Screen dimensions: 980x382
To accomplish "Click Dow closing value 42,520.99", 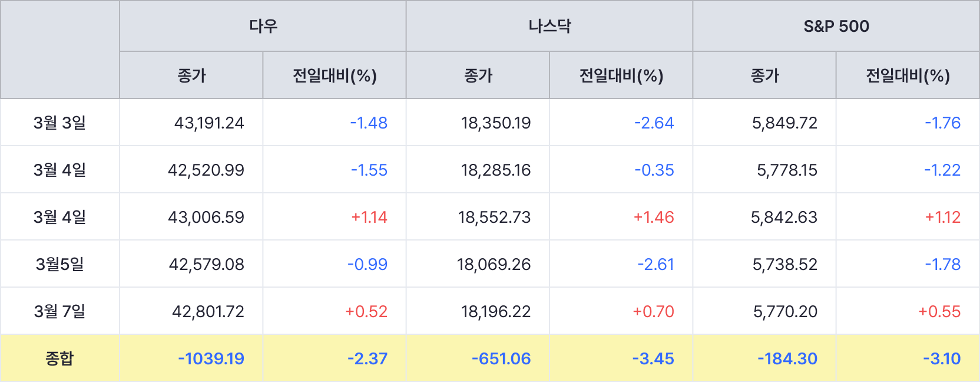I will coord(206,170).
